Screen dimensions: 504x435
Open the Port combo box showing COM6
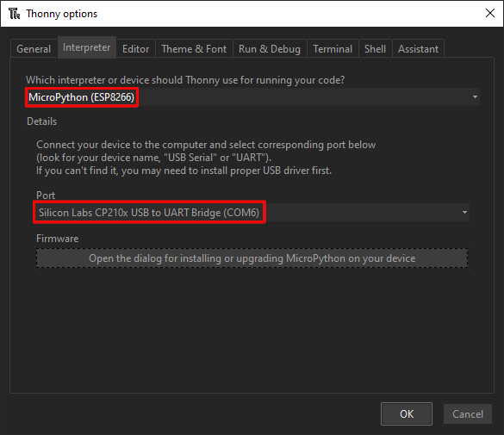coord(252,213)
